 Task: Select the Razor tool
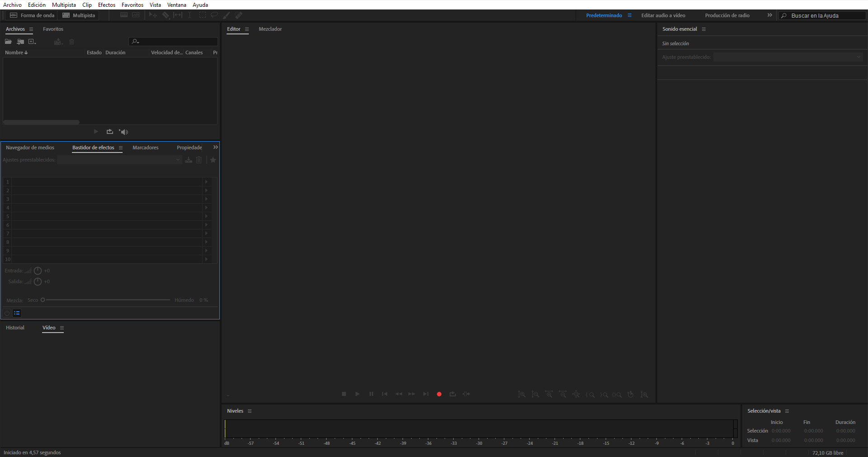[x=165, y=15]
